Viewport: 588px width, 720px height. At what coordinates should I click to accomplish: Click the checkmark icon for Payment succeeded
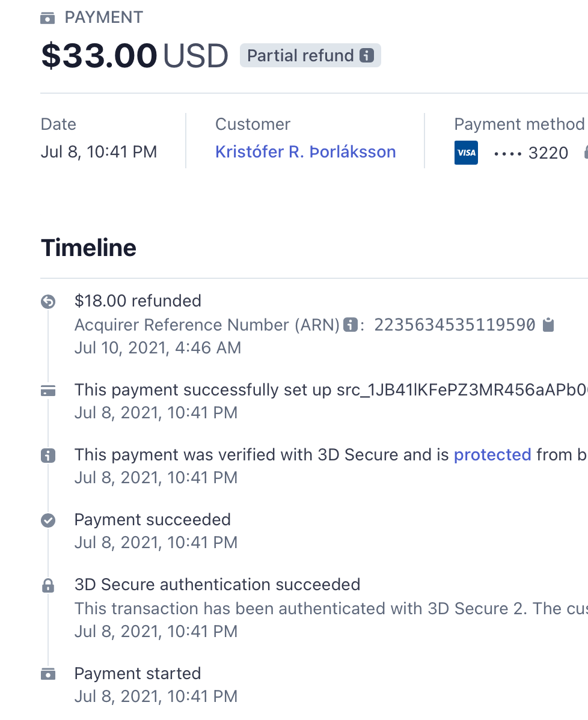48,520
